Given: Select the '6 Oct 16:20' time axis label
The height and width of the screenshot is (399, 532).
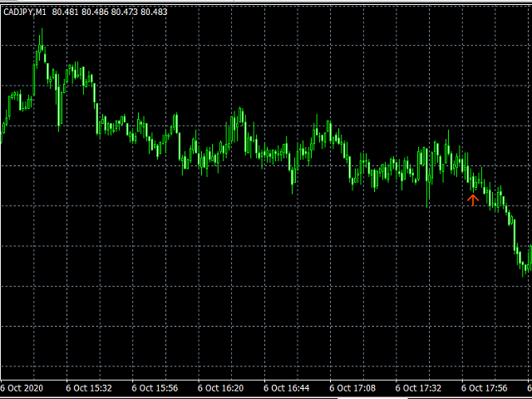Looking at the screenshot, I should coord(220,388).
